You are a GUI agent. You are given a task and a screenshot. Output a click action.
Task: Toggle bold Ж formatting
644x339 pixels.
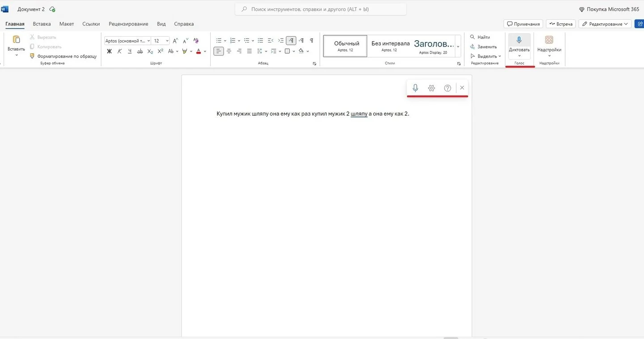(109, 51)
